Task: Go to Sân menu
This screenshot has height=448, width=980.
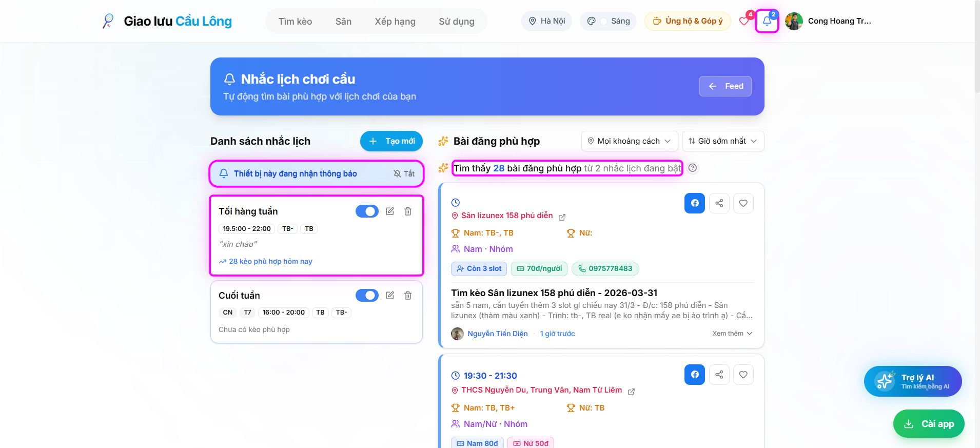Action: tap(343, 22)
